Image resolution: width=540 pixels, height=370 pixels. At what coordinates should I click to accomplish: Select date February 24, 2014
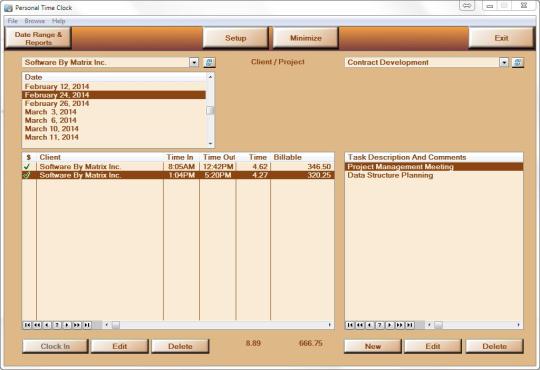coord(114,95)
